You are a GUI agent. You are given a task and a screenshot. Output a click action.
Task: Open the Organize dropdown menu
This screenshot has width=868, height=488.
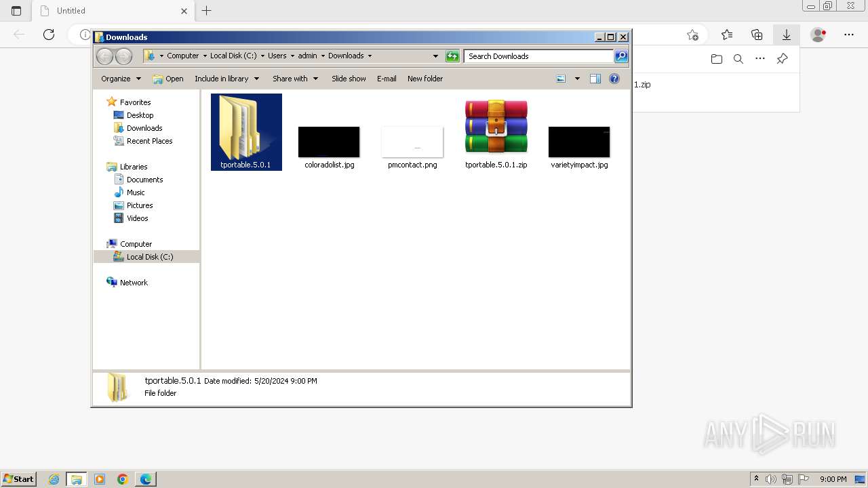point(121,79)
